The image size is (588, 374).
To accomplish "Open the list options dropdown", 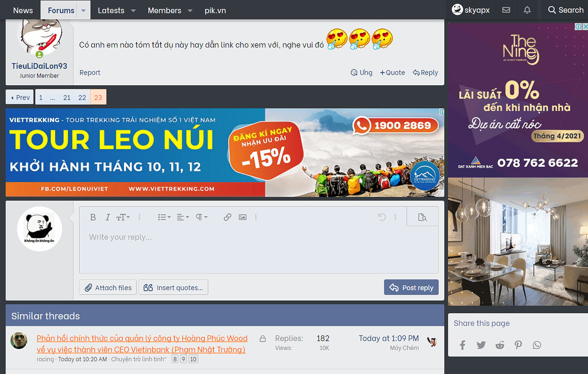I will point(164,217).
